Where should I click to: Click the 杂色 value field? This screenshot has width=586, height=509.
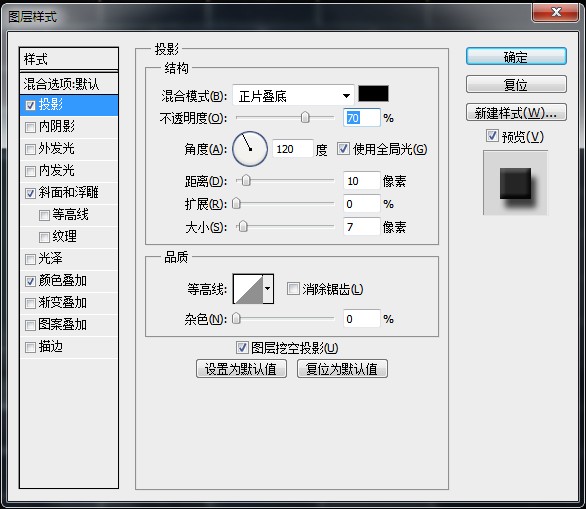point(362,319)
